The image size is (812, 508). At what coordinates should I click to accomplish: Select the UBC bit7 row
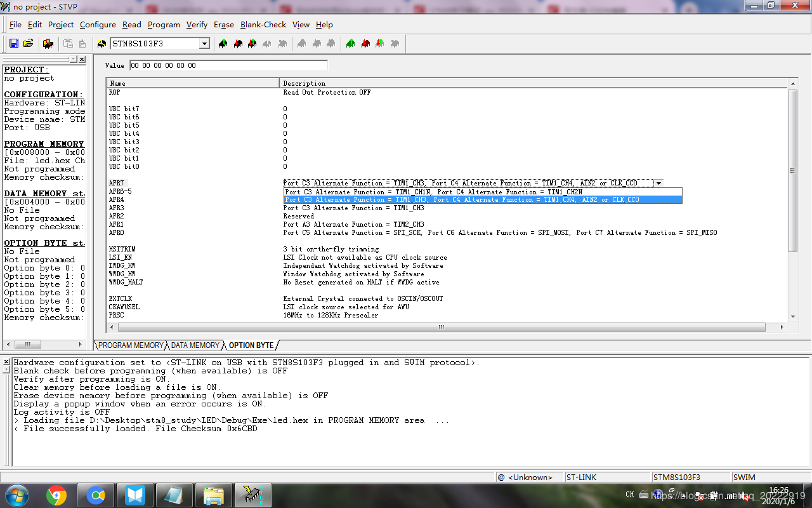pos(447,109)
